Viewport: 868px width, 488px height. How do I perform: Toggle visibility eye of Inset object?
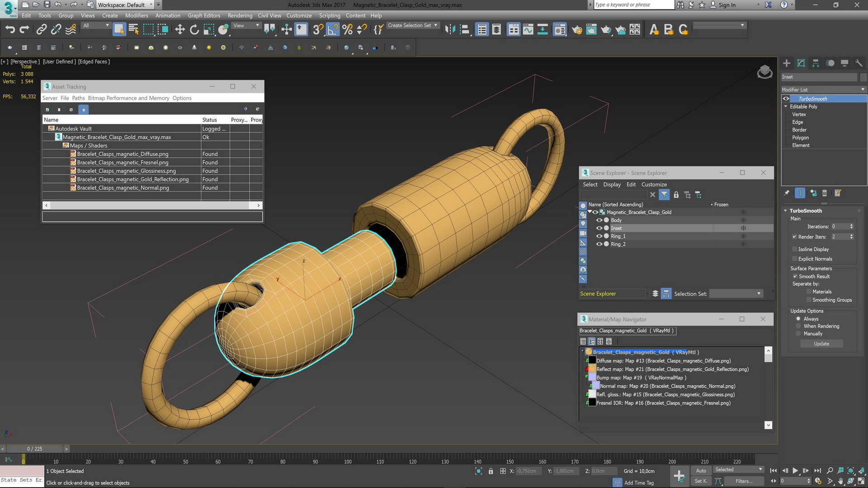pyautogui.click(x=599, y=228)
